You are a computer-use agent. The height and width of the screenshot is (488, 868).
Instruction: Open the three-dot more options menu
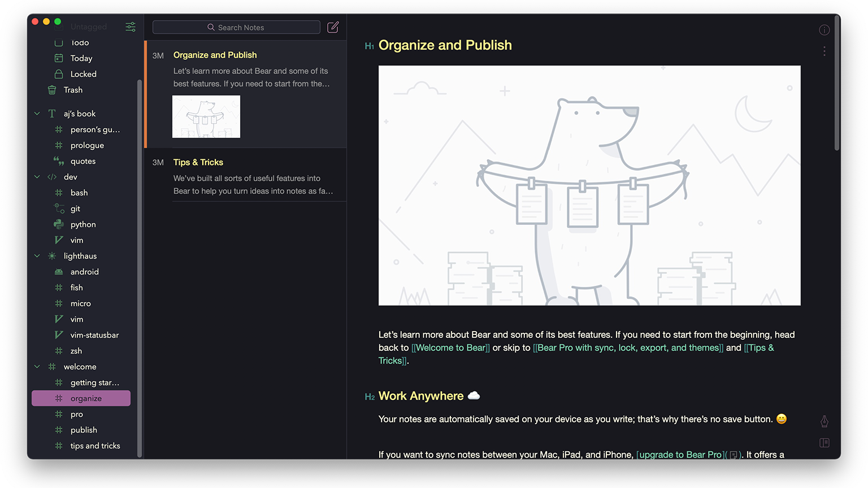[824, 51]
